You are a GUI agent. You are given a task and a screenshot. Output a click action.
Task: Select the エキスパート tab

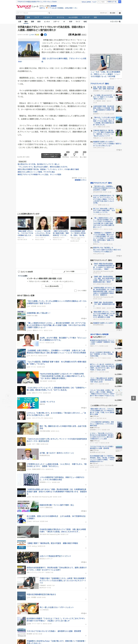click(x=48, y=17)
